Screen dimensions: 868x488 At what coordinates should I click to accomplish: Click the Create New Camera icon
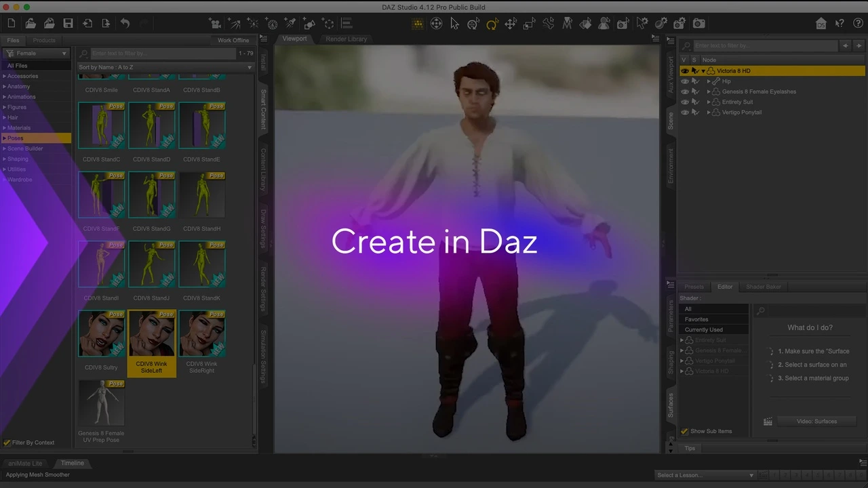click(x=216, y=24)
